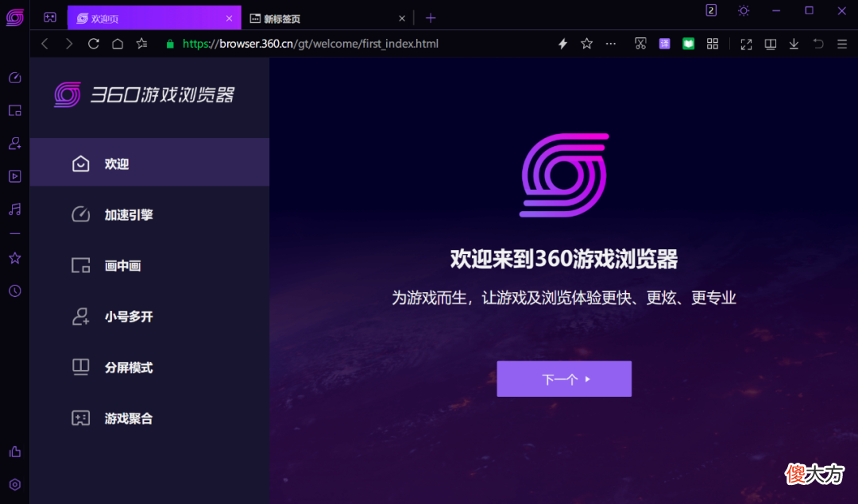Open settings with the hexagon gear icon
The image size is (858, 504).
tap(15, 484)
